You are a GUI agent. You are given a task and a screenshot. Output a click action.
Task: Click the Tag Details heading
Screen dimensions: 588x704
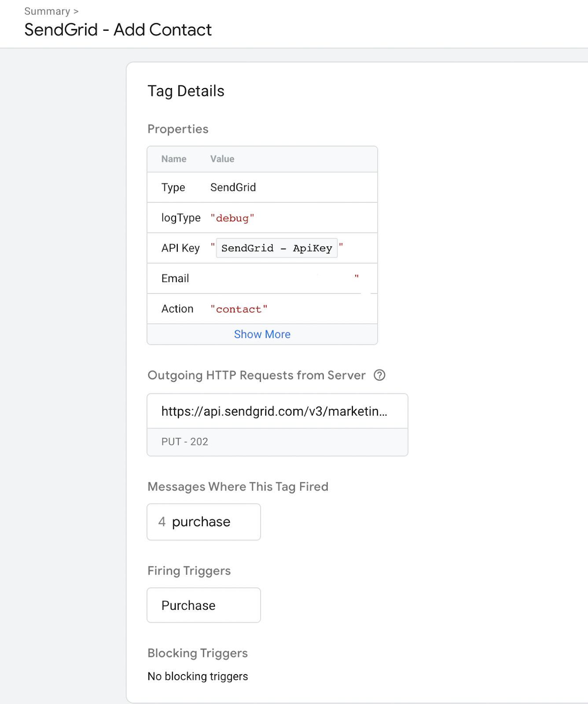(186, 91)
